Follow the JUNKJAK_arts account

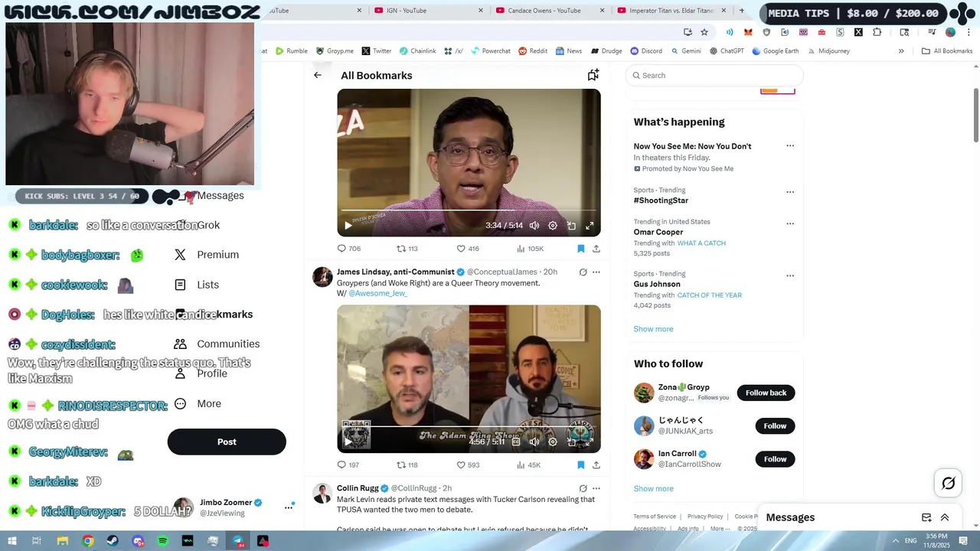tap(775, 425)
